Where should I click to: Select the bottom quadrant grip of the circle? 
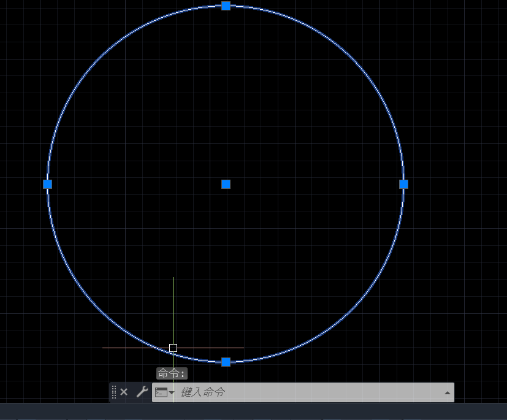point(226,362)
